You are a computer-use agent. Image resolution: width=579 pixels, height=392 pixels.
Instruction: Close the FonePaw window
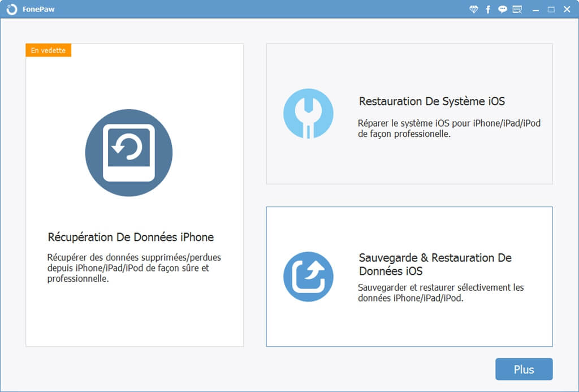567,9
